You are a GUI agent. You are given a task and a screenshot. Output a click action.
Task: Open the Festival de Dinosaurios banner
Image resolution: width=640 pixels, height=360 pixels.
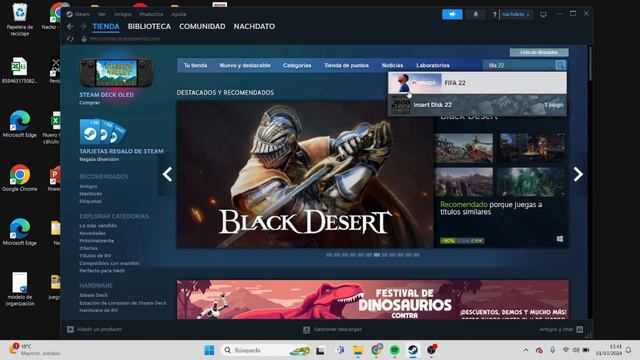coord(373,299)
